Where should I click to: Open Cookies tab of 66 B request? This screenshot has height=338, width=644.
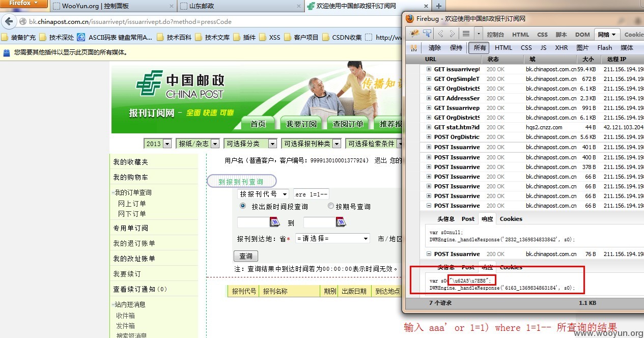511,219
